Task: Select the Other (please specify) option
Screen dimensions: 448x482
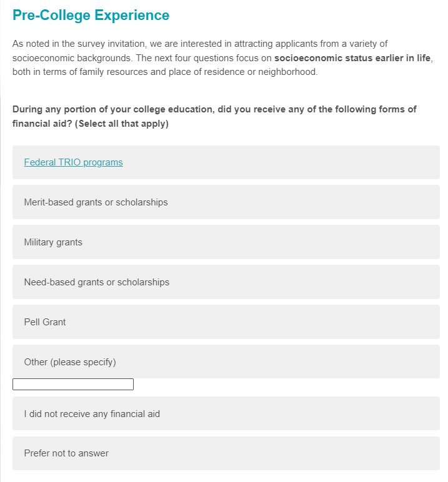Action: (x=70, y=362)
